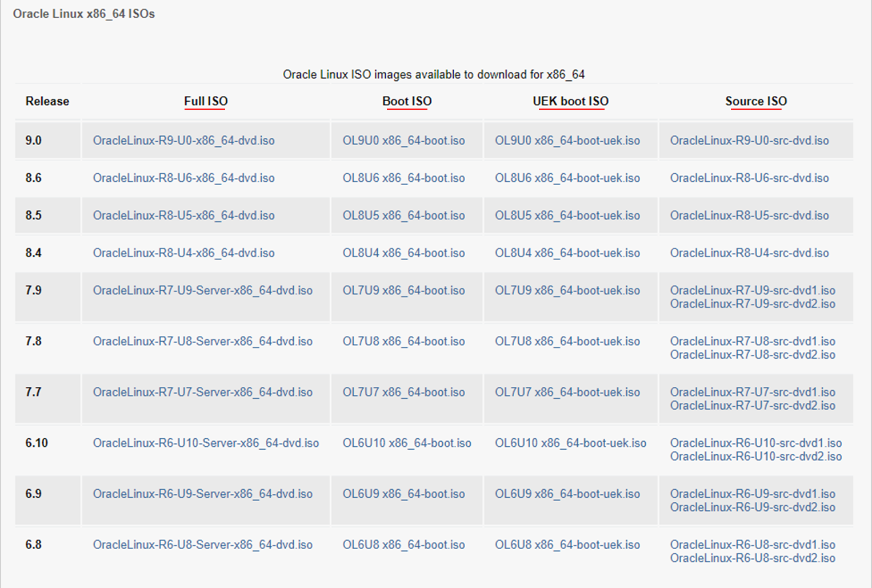The height and width of the screenshot is (588, 872).
Task: Click OL9U0 x86_64-boot-uek.iso link
Action: [567, 141]
